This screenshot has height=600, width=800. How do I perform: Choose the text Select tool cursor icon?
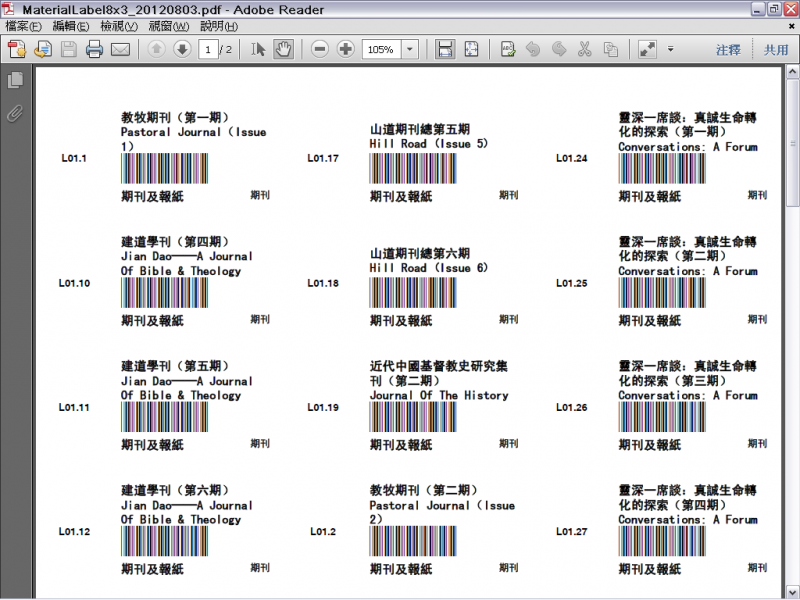[x=258, y=49]
